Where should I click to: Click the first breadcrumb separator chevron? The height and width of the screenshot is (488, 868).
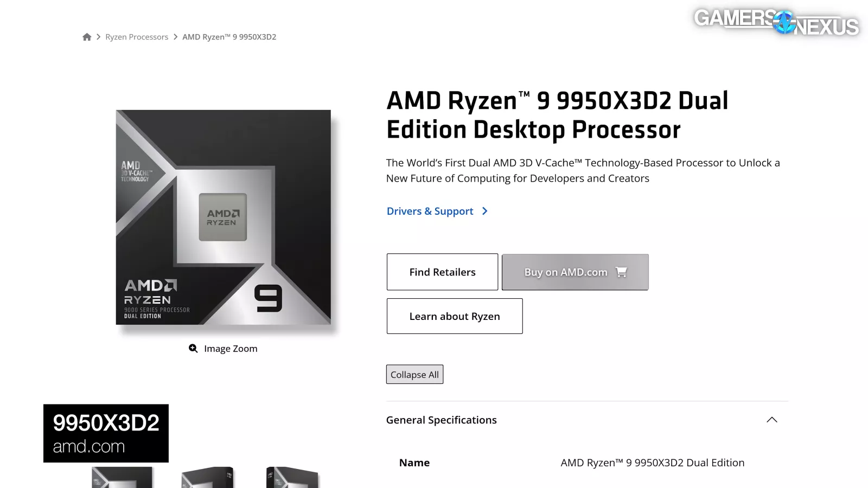99,37
